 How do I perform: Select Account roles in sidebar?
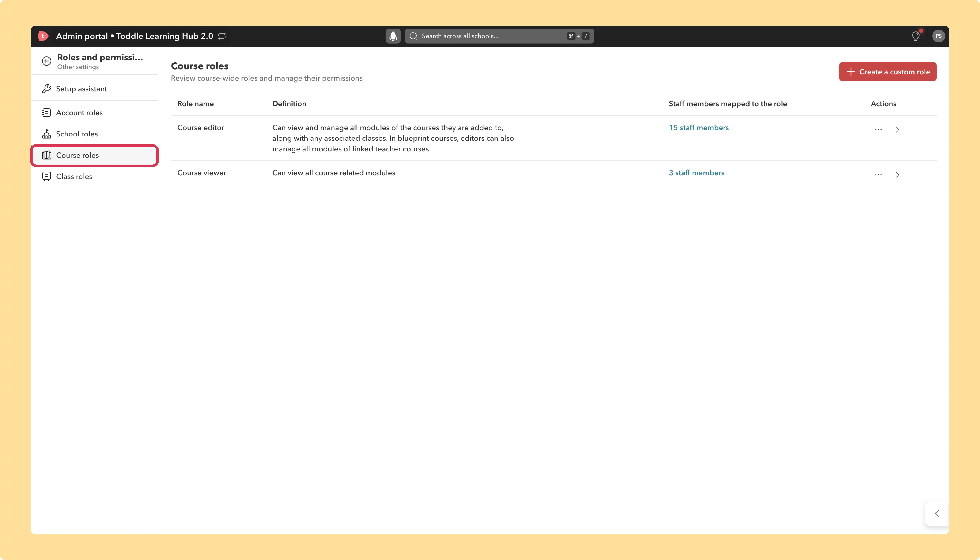(x=94, y=113)
